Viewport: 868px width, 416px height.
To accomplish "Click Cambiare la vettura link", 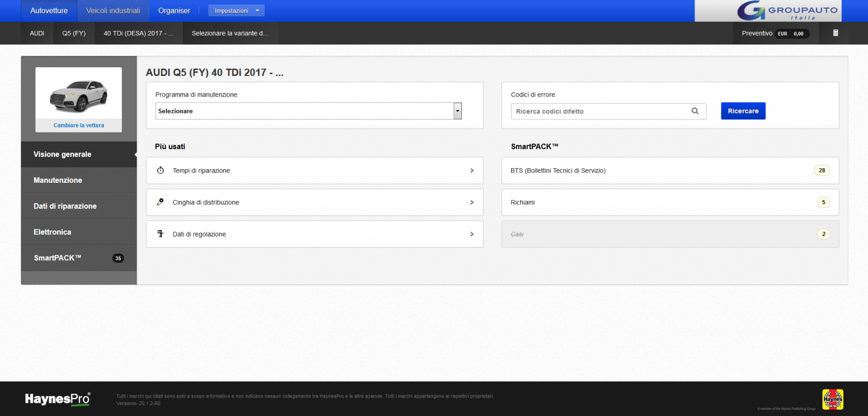I will [79, 125].
